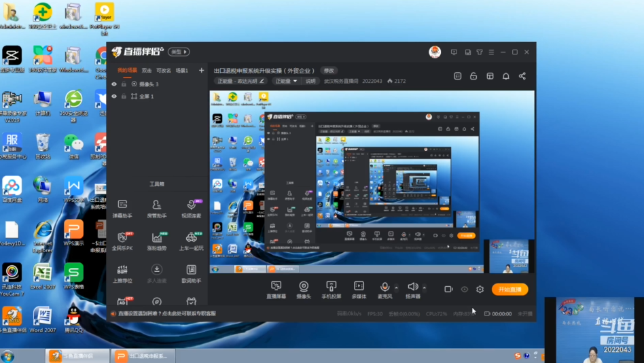Click the CPU:72% status readout
Image resolution: width=644 pixels, height=363 pixels.
point(436,313)
